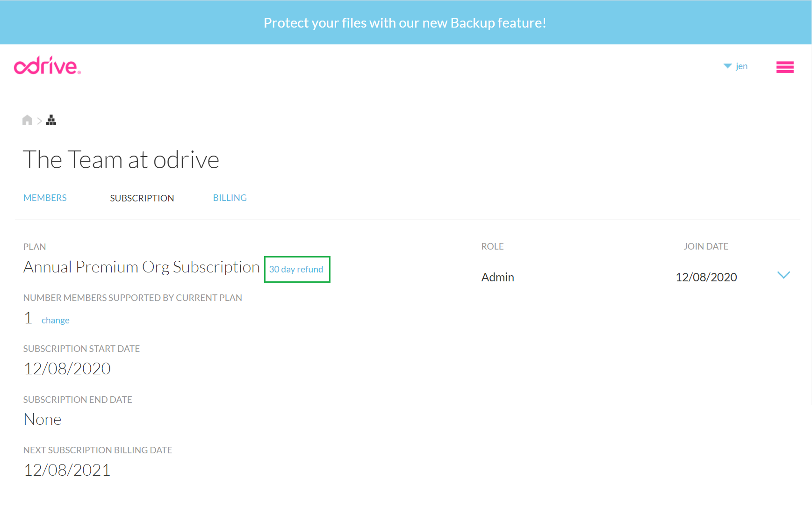Click the odrive logo
The height and width of the screenshot is (515, 812).
(47, 66)
